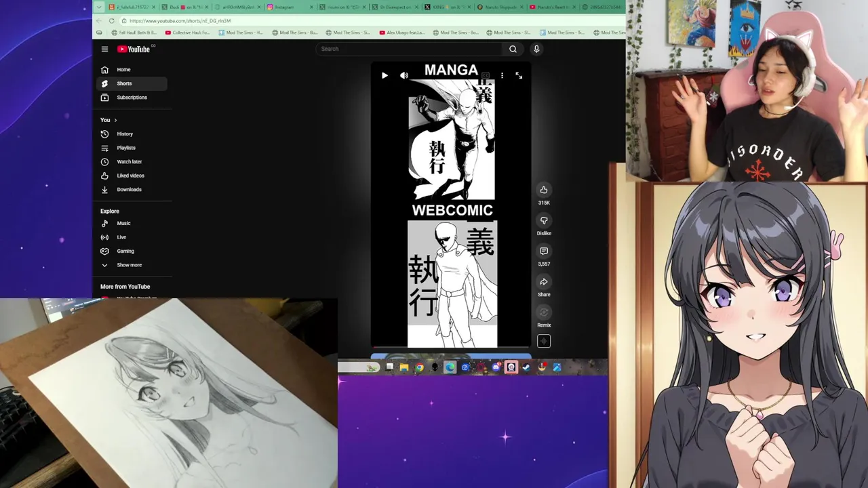
Task: Open Alex Ubago bookmark
Action: [402, 33]
